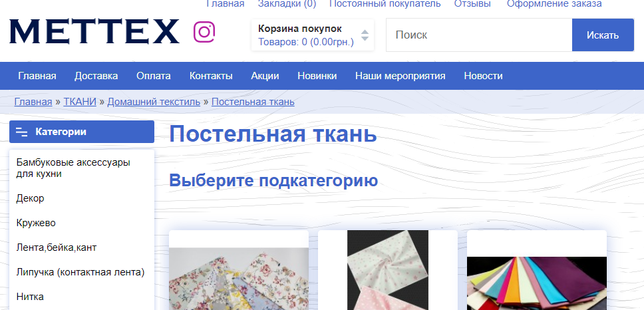Image resolution: width=644 pixels, height=310 pixels.
Task: Click the hamburger icon beside Категории
Action: (x=21, y=132)
